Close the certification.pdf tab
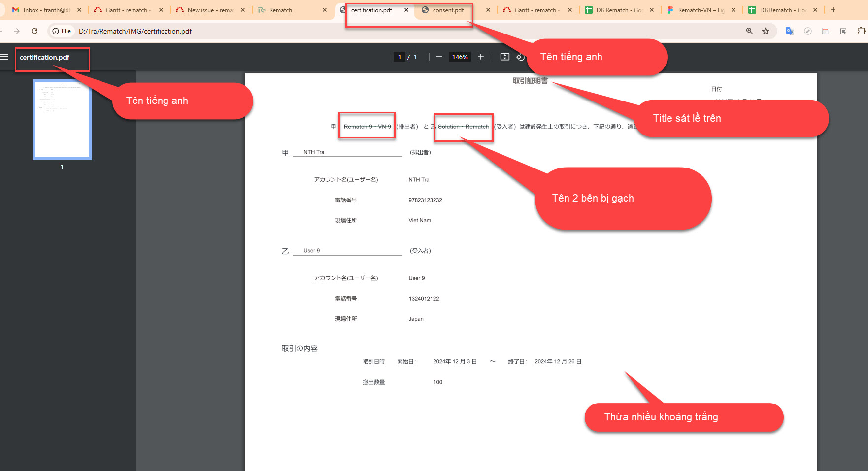Viewport: 868px width, 471px height. click(406, 10)
